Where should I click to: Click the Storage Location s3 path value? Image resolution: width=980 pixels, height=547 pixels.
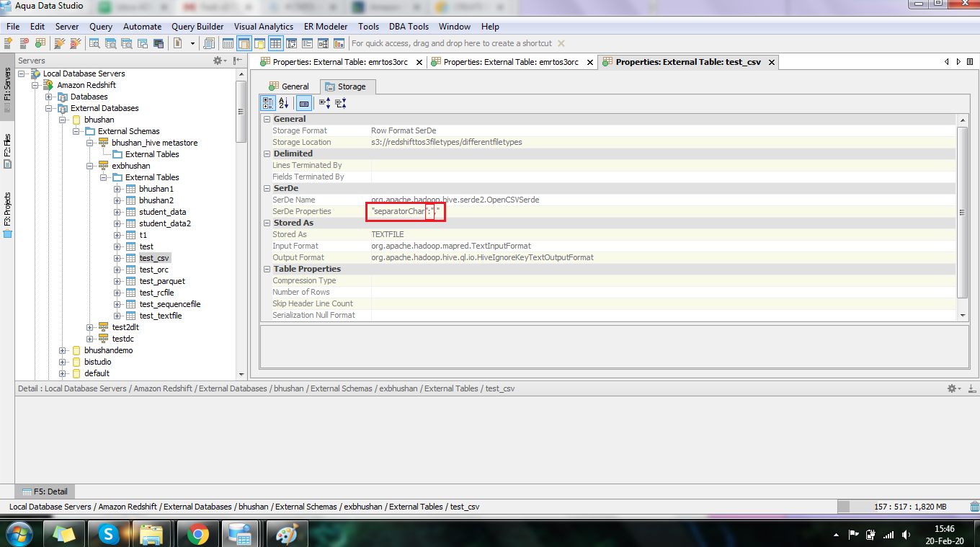[x=447, y=142]
